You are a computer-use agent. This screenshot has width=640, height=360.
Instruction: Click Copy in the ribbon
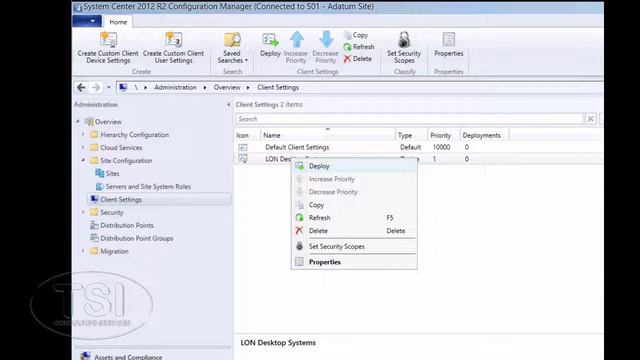(356, 35)
